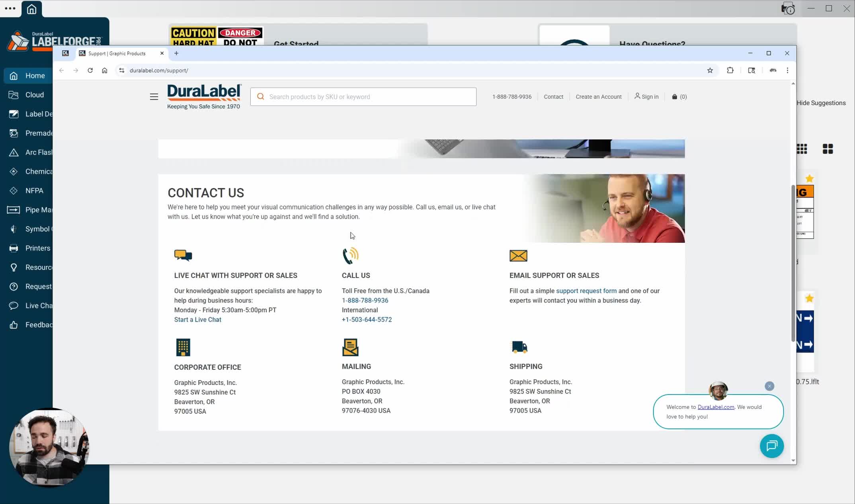The image size is (855, 504).
Task: Open Resources in LabelForge sidebar
Action: (x=28, y=267)
